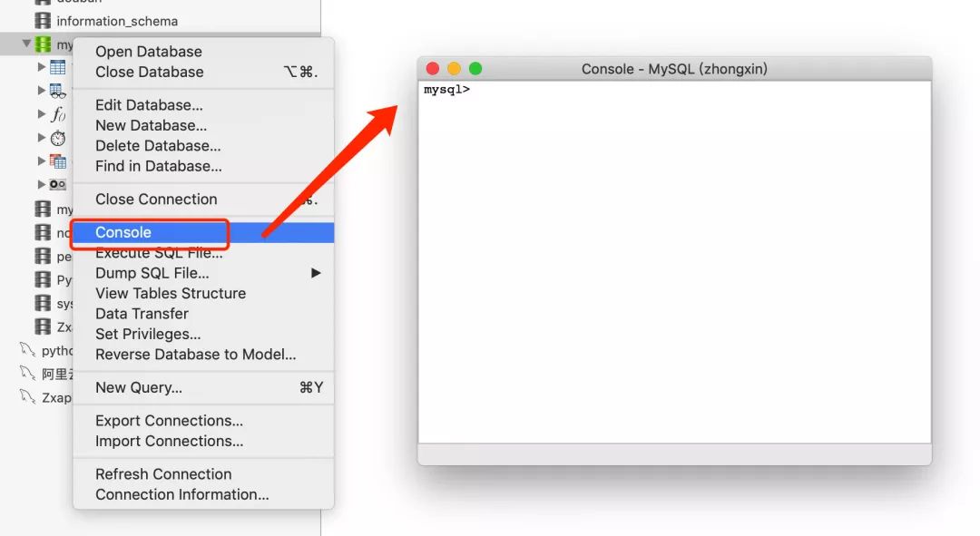The height and width of the screenshot is (536, 980).
Task: Open Dump SQL File submenu arrow
Action: tap(316, 273)
